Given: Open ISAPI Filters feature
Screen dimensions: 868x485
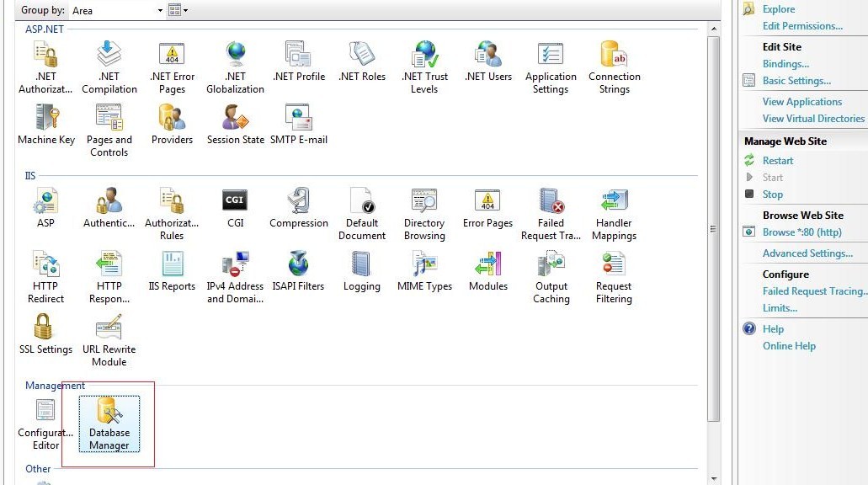Looking at the screenshot, I should [x=298, y=271].
